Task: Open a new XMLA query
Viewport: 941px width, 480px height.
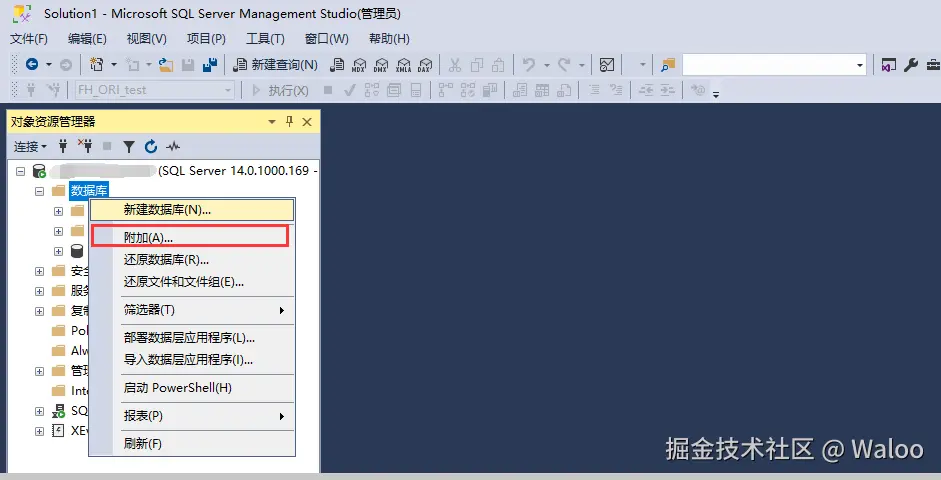Action: click(x=403, y=64)
